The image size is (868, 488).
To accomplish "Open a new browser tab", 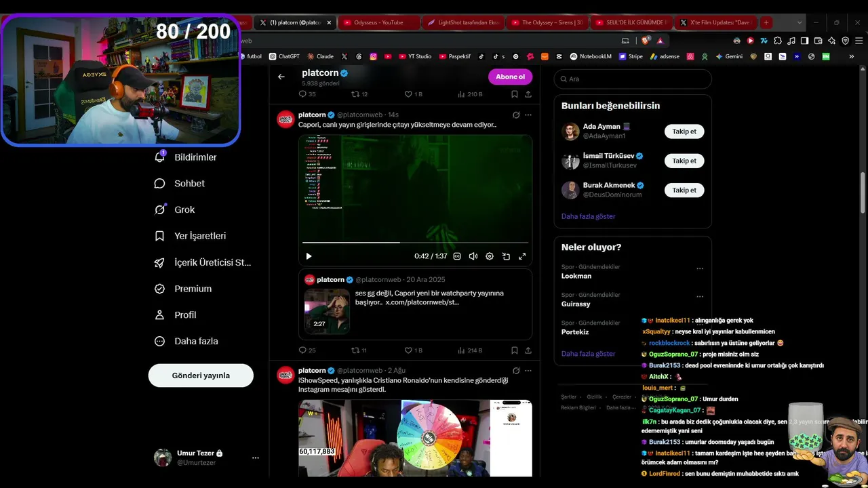I will point(766,22).
